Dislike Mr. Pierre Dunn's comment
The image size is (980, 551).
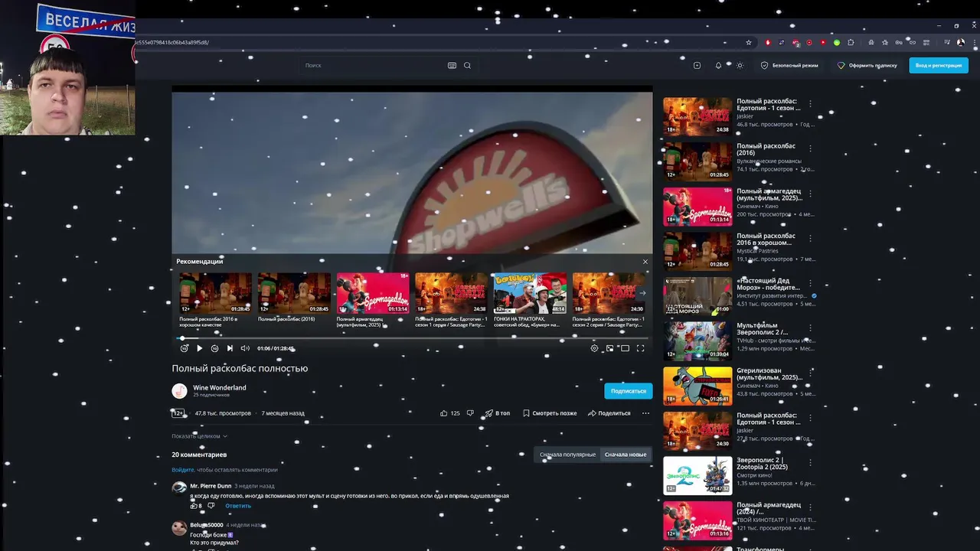(x=211, y=506)
